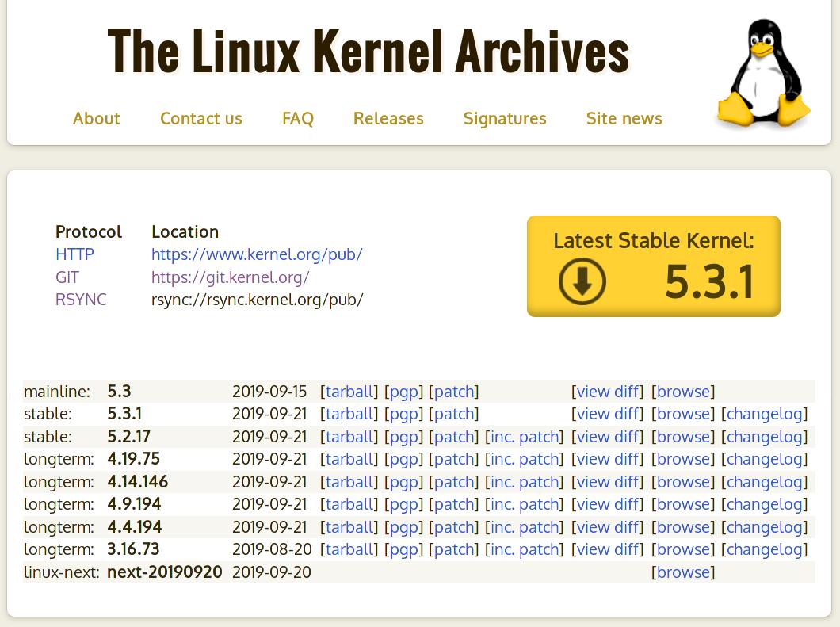Open changelog for 4.14.146

765,482
